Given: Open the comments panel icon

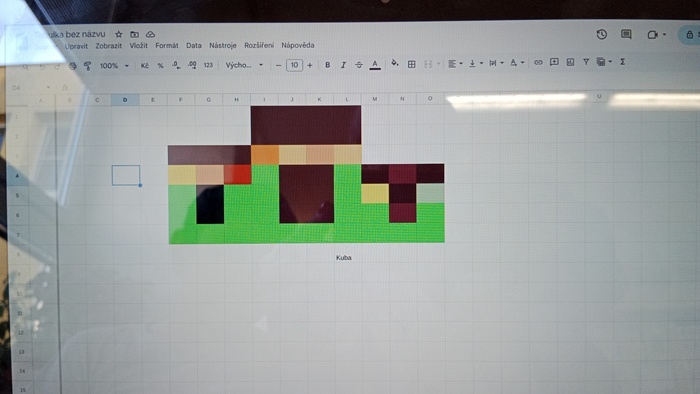Looking at the screenshot, I should point(626,34).
